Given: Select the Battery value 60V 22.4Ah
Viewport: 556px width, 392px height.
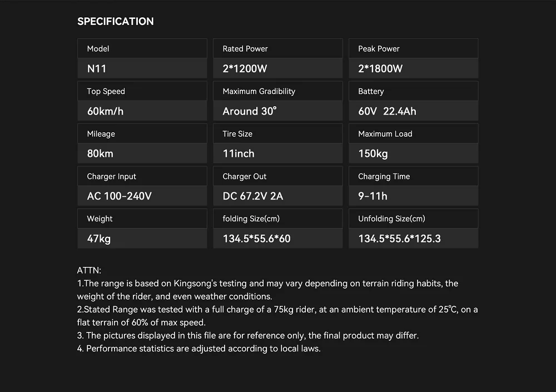Looking at the screenshot, I should (x=387, y=111).
